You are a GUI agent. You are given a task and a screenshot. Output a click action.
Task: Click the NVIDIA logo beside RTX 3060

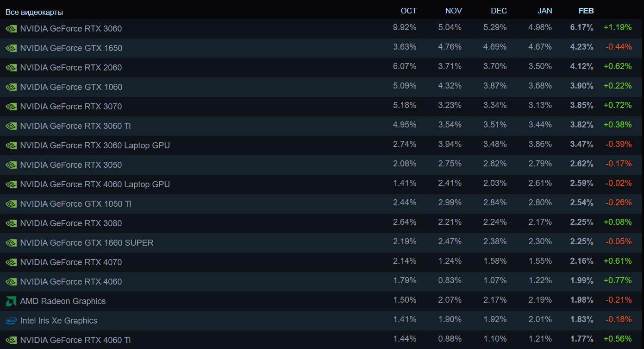point(11,29)
